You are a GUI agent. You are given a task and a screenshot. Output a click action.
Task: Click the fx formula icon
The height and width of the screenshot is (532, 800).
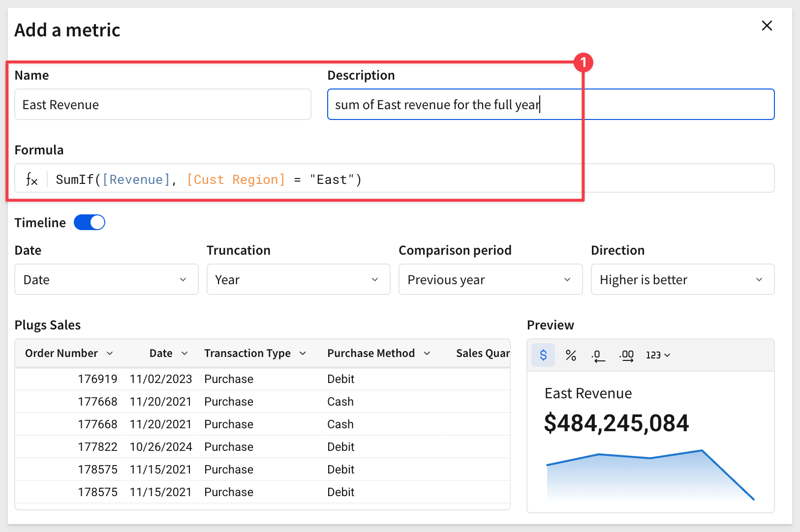[32, 179]
